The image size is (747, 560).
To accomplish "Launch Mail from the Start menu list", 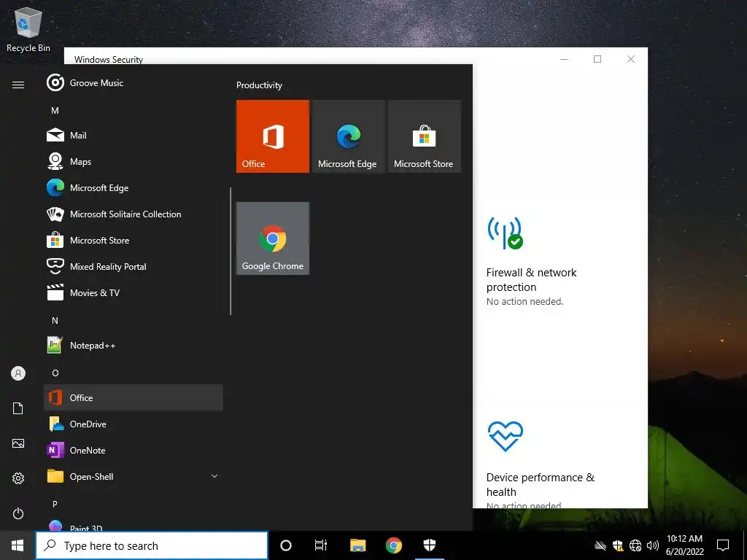I will tap(133, 135).
